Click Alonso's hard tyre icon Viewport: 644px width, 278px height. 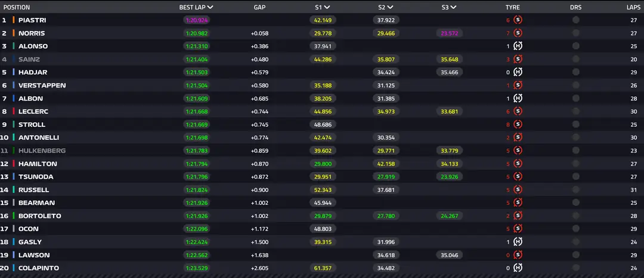coord(518,46)
